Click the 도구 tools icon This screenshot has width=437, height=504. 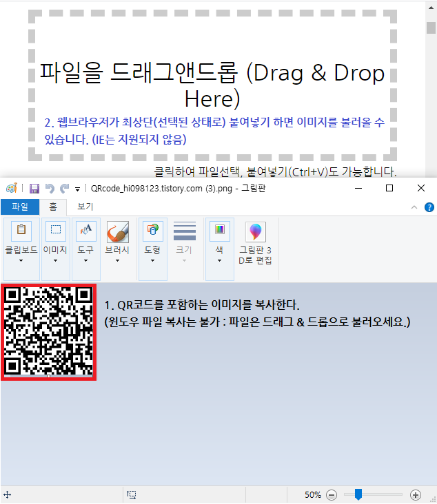point(86,231)
